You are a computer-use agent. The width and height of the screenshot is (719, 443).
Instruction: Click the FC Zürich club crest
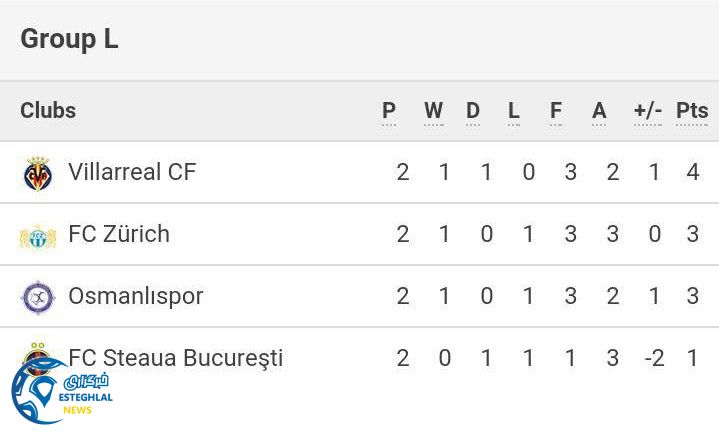[38, 236]
